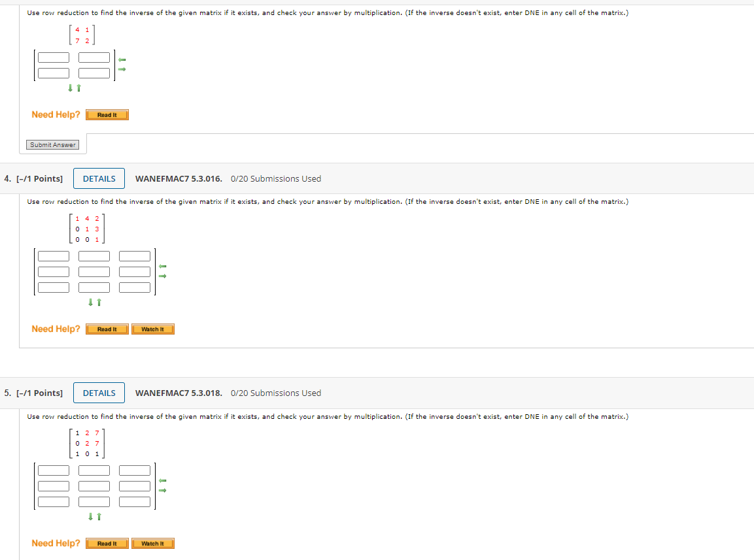Click the green right arrow for problem 4's matrix

click(x=162, y=275)
